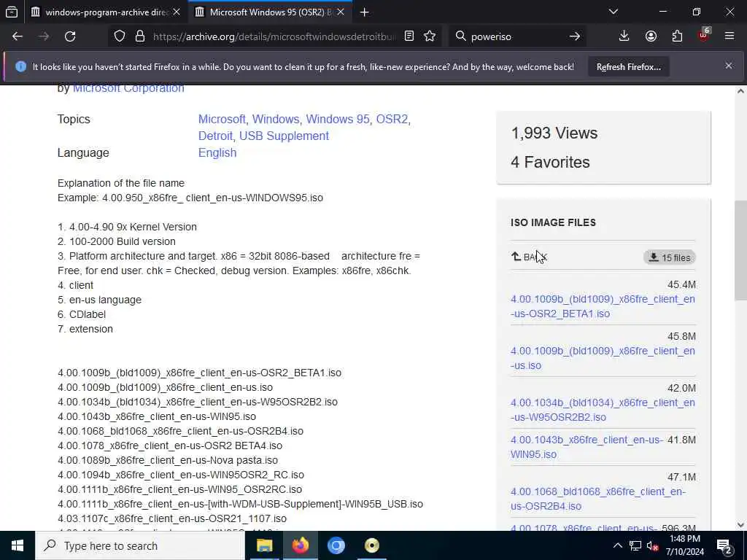
Task: Toggle Reader View icon in address bar
Action: pyautogui.click(x=409, y=36)
